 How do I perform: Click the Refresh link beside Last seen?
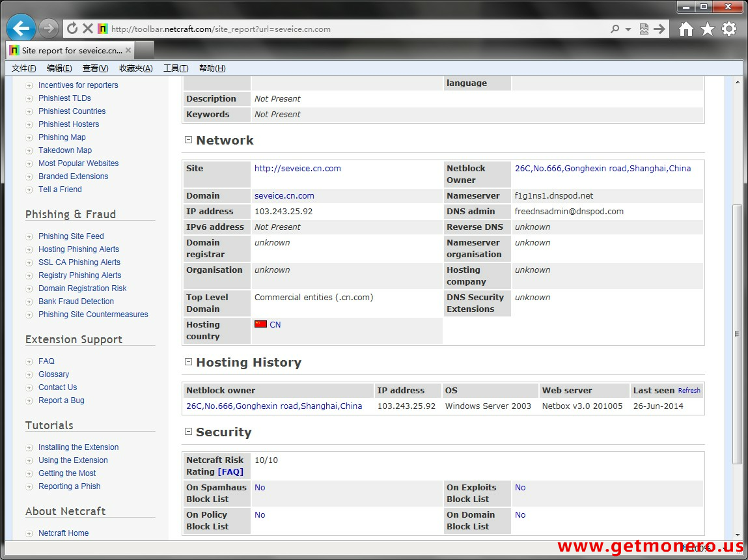coord(689,391)
